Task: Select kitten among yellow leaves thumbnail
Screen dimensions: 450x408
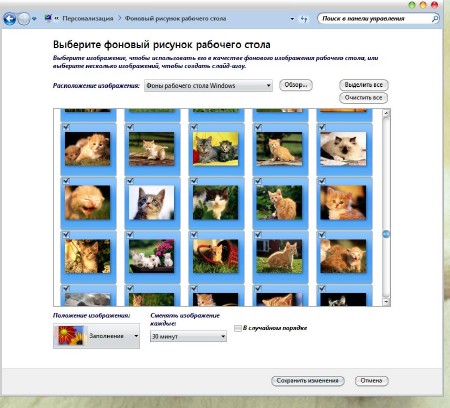Action: 87,256
